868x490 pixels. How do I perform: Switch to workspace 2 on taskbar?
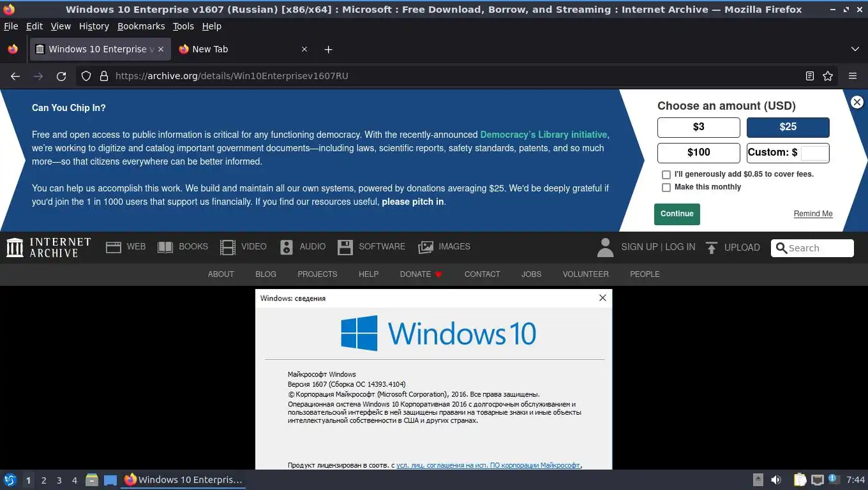(43, 480)
